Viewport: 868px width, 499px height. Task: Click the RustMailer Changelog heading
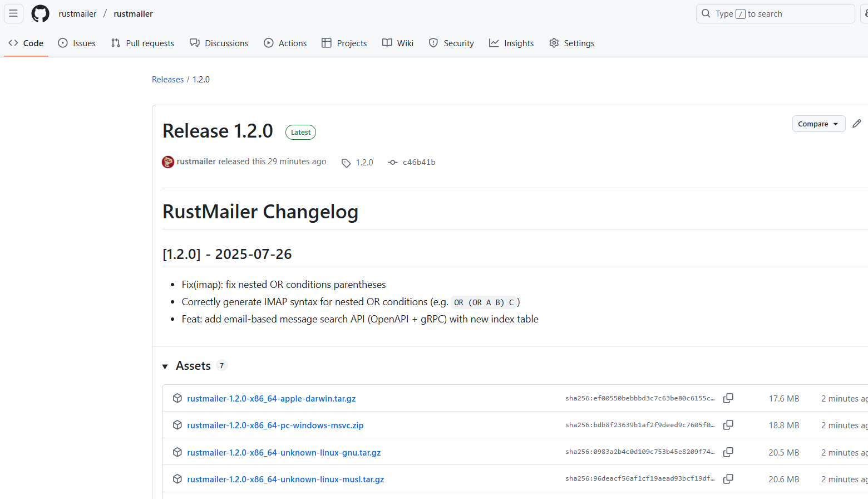(260, 212)
